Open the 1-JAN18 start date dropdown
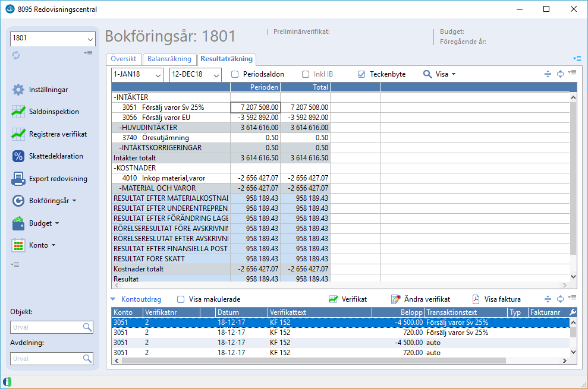 pyautogui.click(x=158, y=75)
